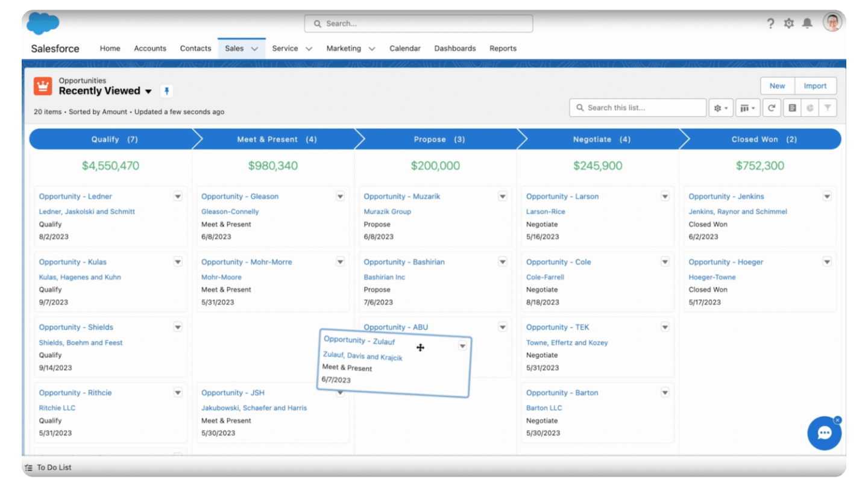Screen dimensions: 868x488
Task: Open the Calendar tab
Action: [x=405, y=48]
